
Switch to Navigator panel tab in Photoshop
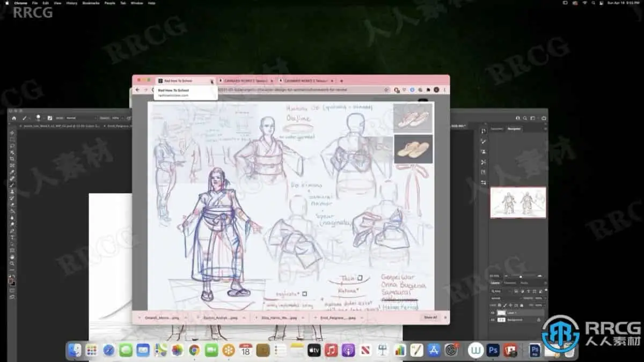514,129
